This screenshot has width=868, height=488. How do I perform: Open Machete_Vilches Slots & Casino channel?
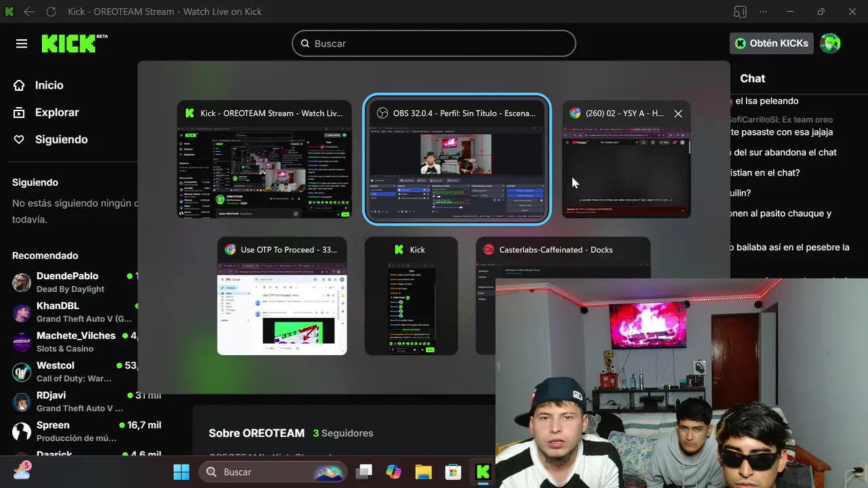coord(75,342)
